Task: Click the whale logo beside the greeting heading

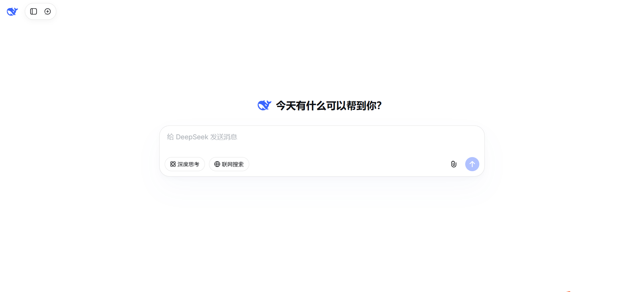Action: click(x=264, y=105)
